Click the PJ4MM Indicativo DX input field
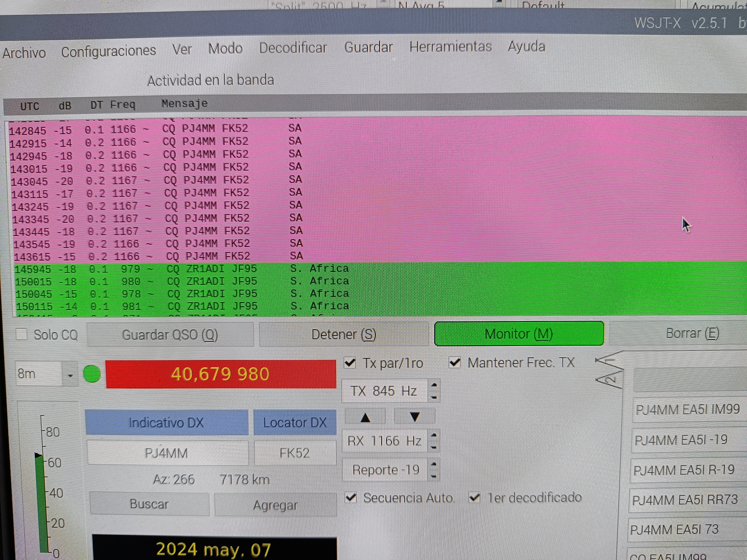Screen dimensions: 747x560 pyautogui.click(x=167, y=453)
